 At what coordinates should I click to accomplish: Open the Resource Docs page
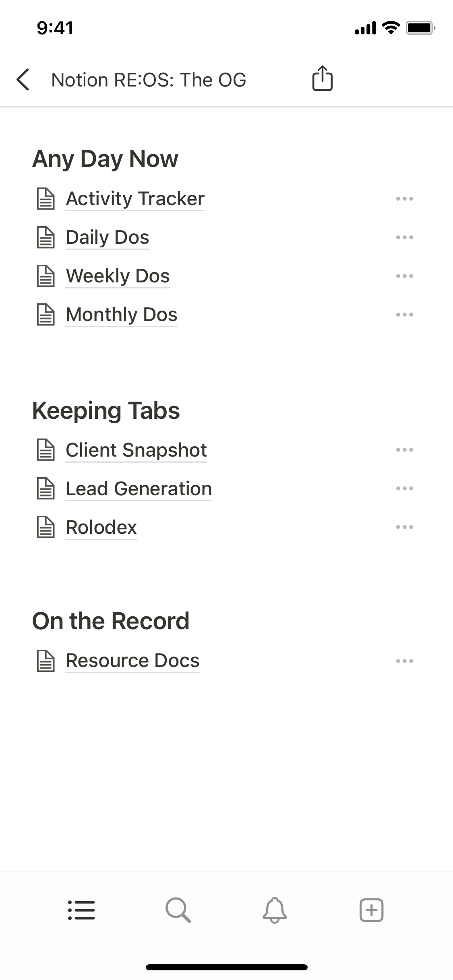[132, 661]
